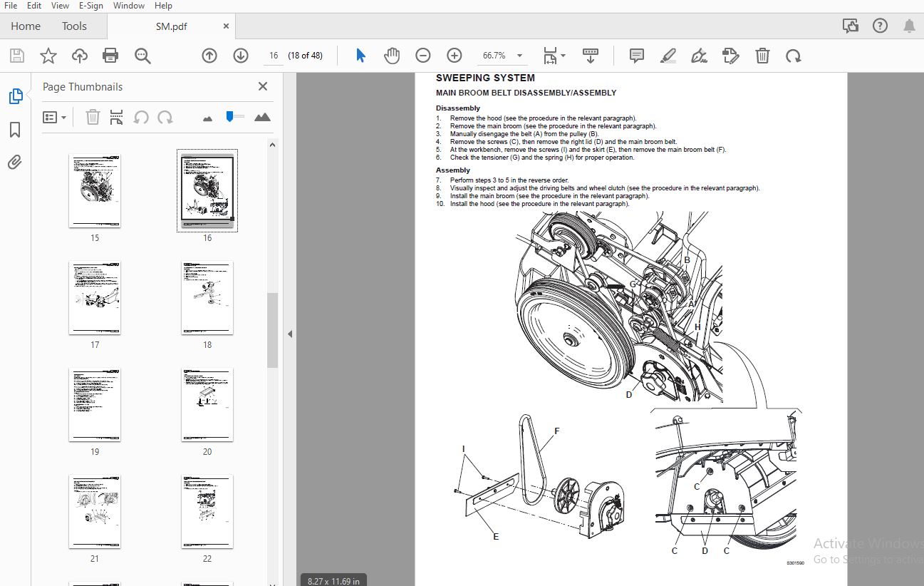The height and width of the screenshot is (586, 924).
Task: Activate the hand pan tool
Action: [392, 56]
